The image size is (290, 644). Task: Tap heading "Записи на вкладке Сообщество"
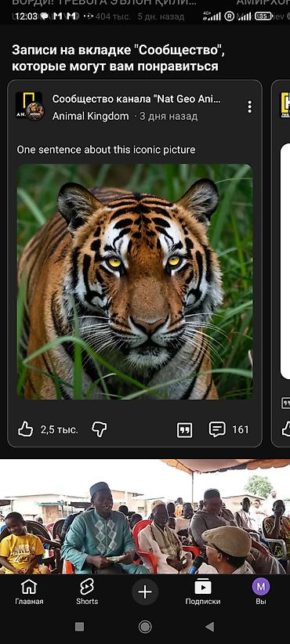point(118,58)
